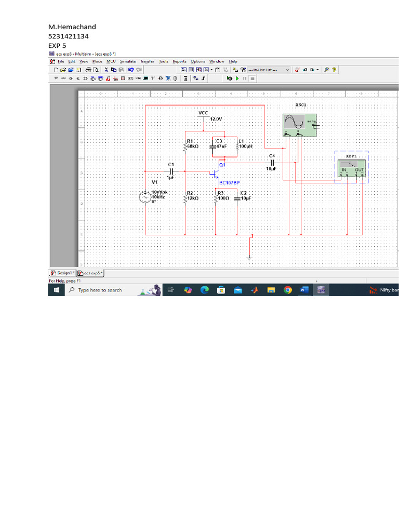The width and height of the screenshot is (399, 532).
Task: Click the taskbar search box
Action: pyautogui.click(x=100, y=290)
